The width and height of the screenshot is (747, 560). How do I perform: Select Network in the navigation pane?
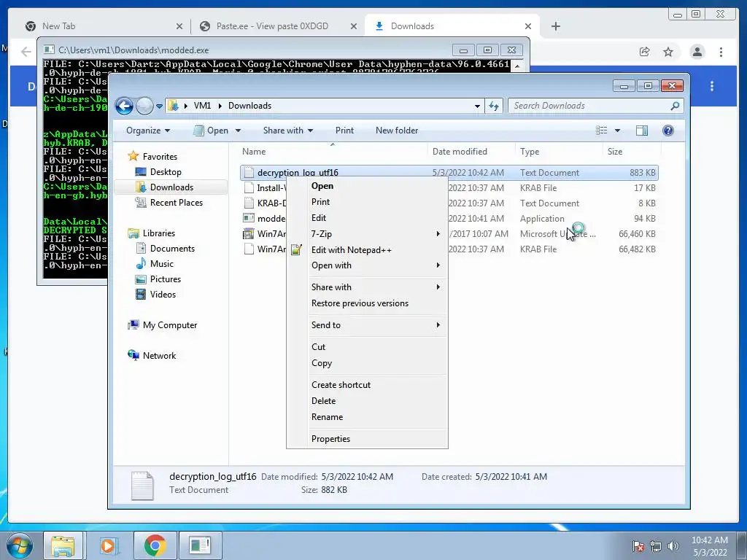(159, 356)
